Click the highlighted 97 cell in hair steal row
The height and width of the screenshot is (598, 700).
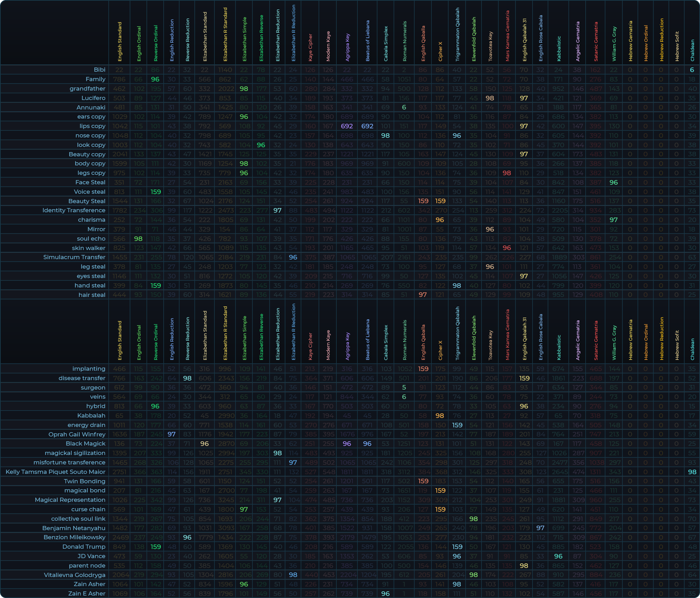coord(422,295)
